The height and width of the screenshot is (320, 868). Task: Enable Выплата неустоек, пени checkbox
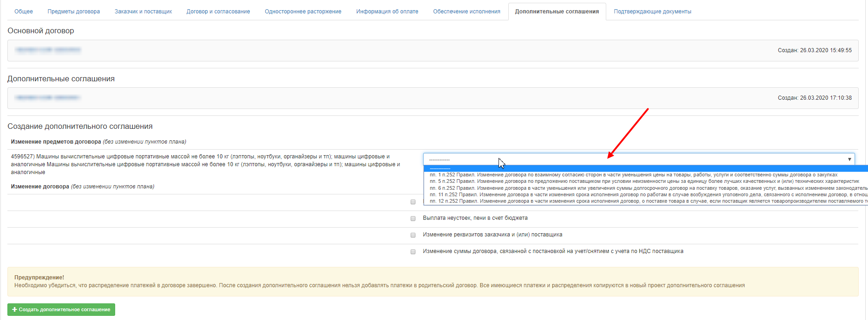point(413,218)
